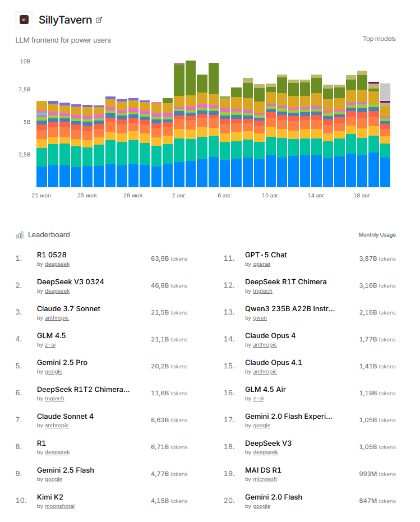
Task: Open Claude Opus 4.1 model entry
Action: (x=274, y=363)
